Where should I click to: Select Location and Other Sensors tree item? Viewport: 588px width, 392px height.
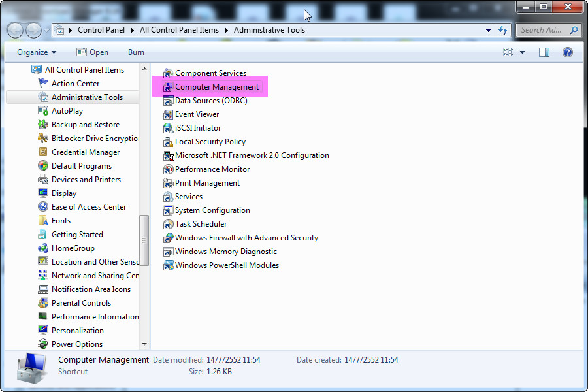[88, 262]
